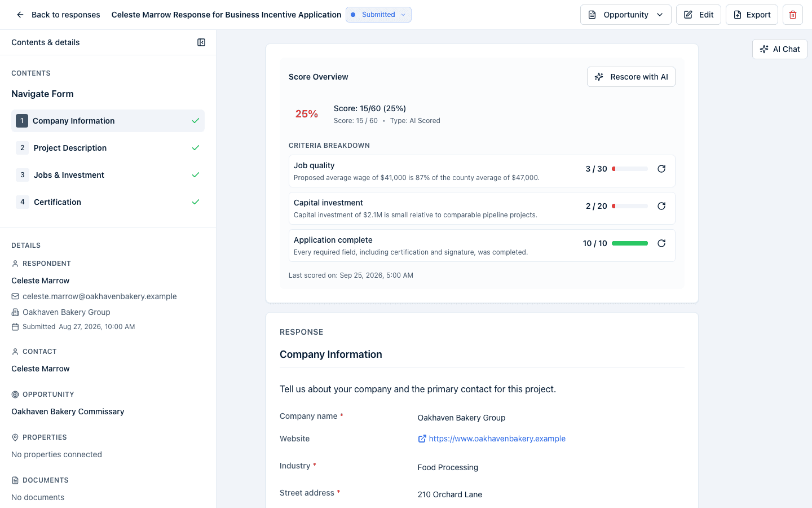Click the respondent email address
The image size is (812, 508).
pos(99,296)
